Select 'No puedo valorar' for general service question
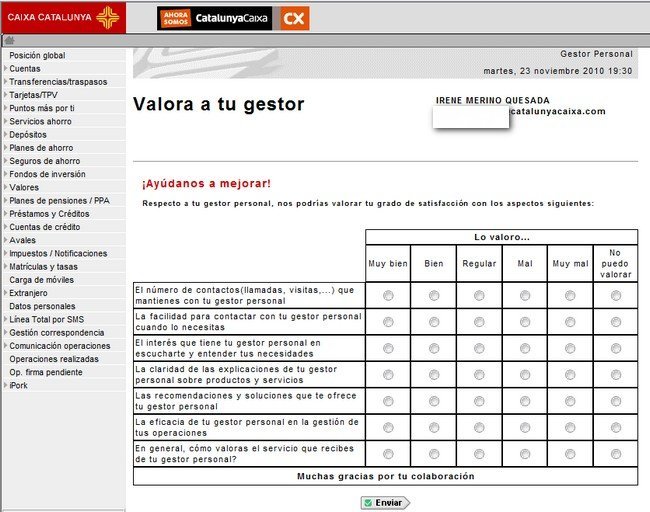 click(x=616, y=454)
